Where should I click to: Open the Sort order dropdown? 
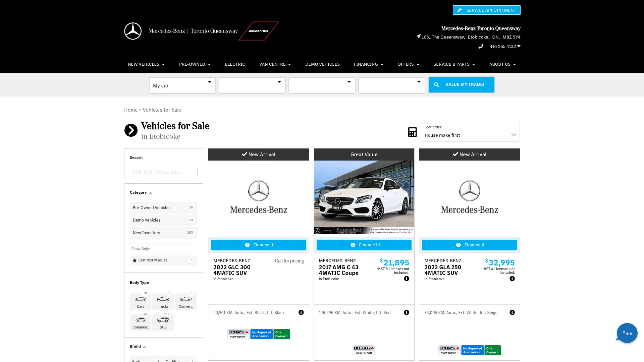coord(470,132)
